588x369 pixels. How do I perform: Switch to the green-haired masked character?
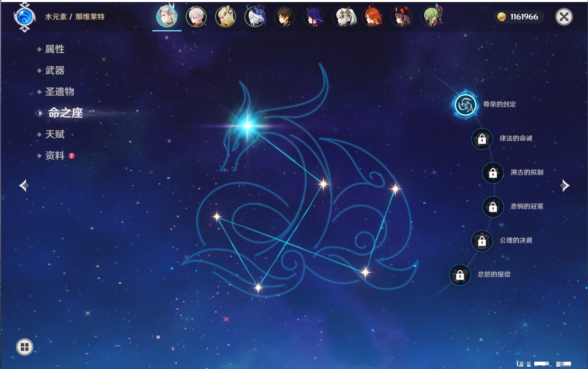tap(432, 16)
